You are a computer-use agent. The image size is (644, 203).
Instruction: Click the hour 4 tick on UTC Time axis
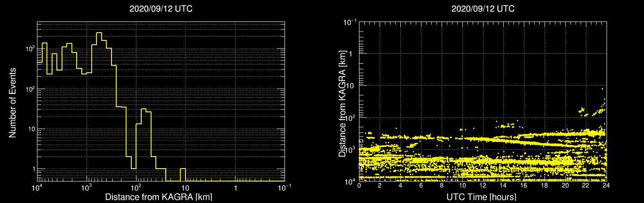(400, 187)
